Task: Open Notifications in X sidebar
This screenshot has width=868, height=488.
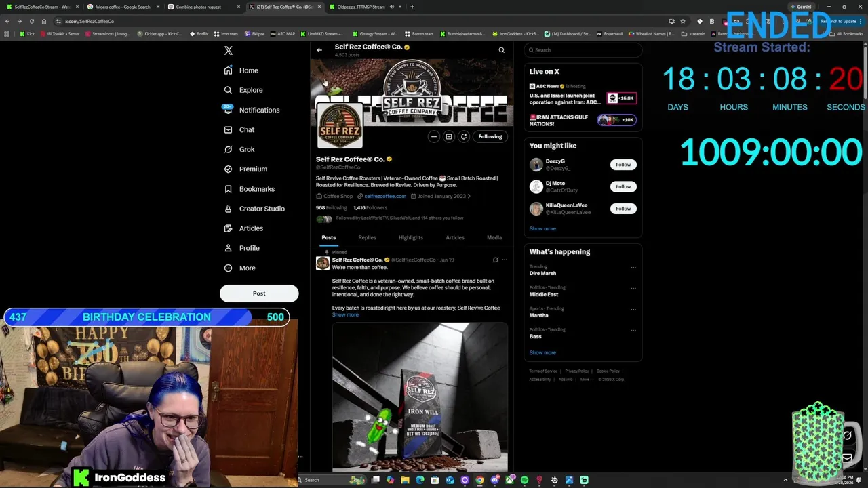Action: coord(252,110)
